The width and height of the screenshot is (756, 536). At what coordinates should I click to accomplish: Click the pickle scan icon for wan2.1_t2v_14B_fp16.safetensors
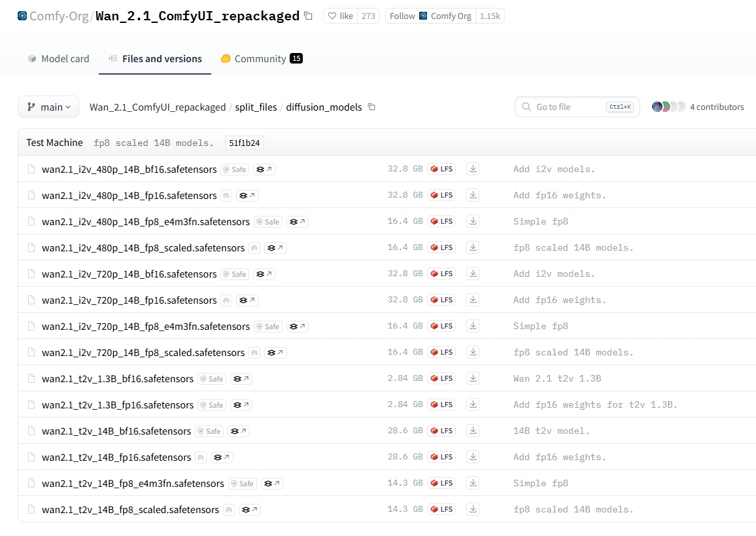[x=201, y=457]
